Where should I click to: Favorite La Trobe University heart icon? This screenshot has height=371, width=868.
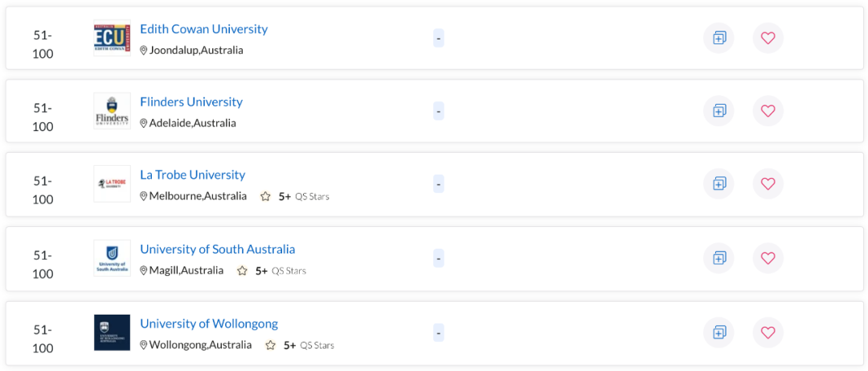click(x=768, y=183)
